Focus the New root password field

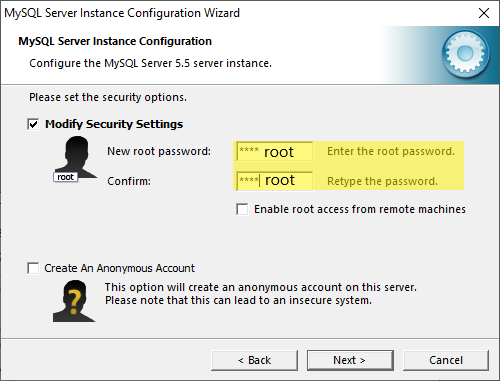(x=275, y=152)
